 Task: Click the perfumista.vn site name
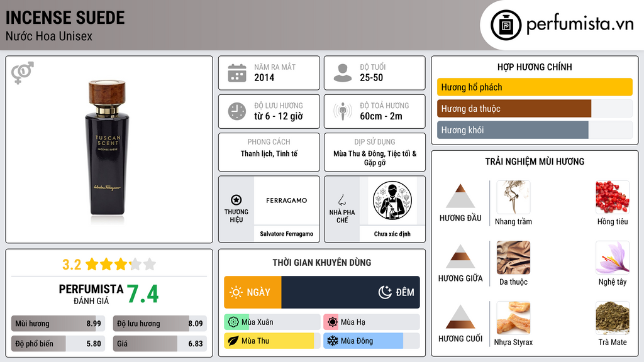point(580,25)
